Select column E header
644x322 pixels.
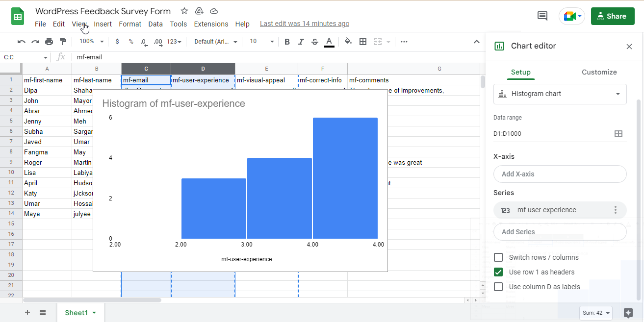[x=266, y=69]
